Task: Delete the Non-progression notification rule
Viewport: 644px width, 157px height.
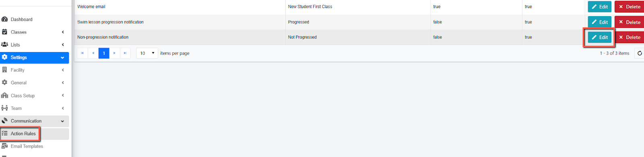Action: tap(630, 37)
